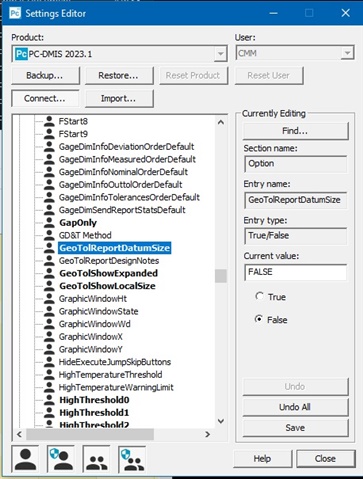363x479 pixels.
Task: Select the False radio button
Action: click(x=259, y=319)
